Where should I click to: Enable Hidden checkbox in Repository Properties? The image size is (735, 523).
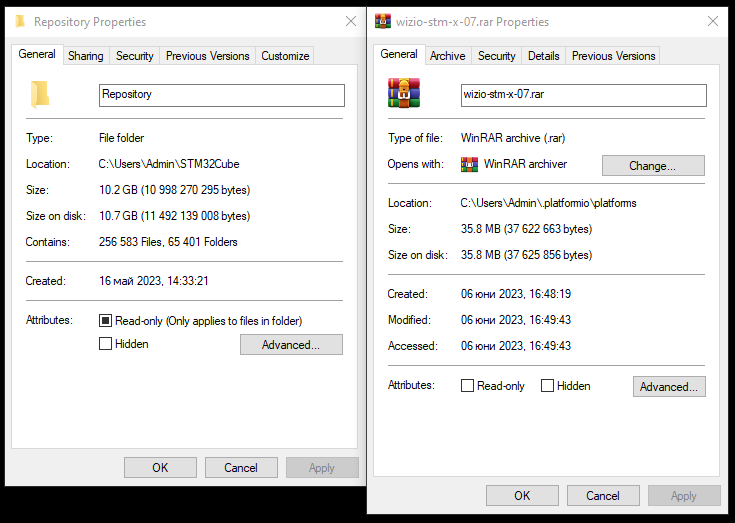click(x=105, y=344)
